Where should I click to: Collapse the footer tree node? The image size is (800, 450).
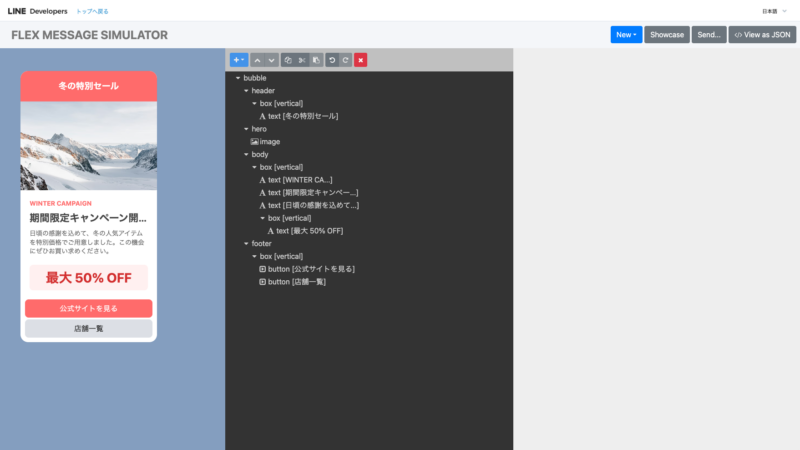(246, 243)
